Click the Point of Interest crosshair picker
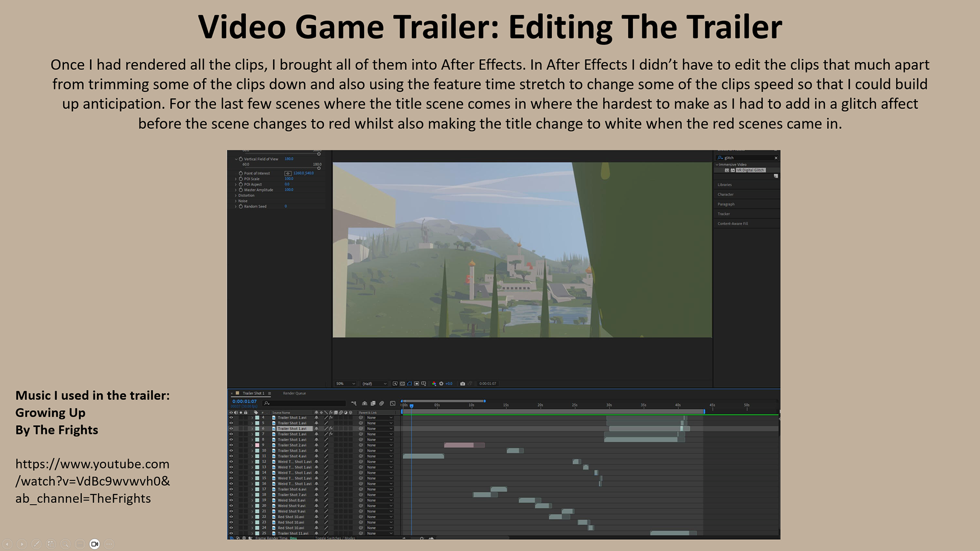The height and width of the screenshot is (551, 980). 288,173
